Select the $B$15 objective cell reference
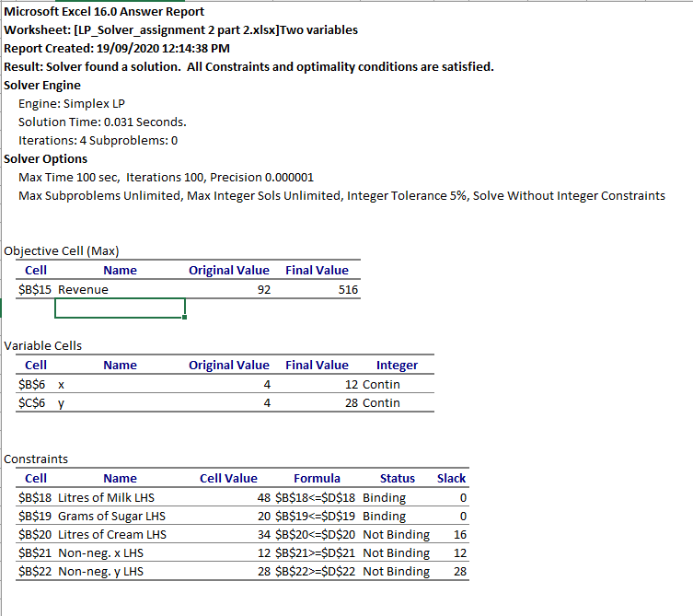 click(35, 290)
